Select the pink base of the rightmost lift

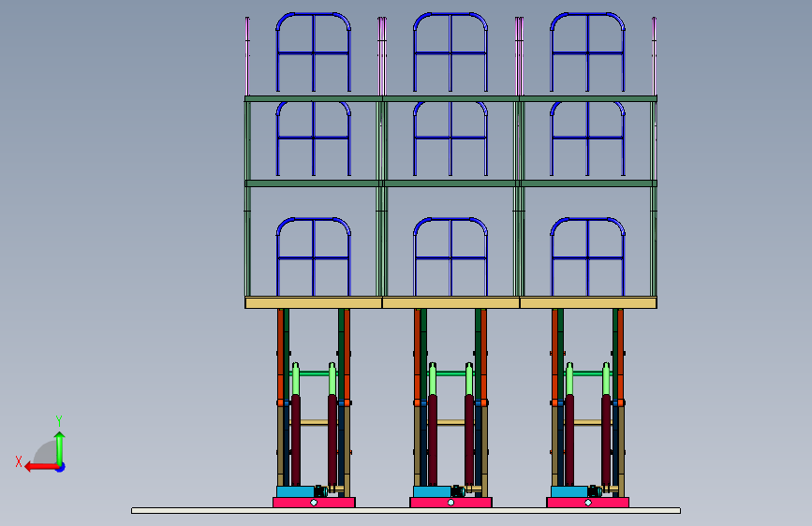(x=588, y=503)
